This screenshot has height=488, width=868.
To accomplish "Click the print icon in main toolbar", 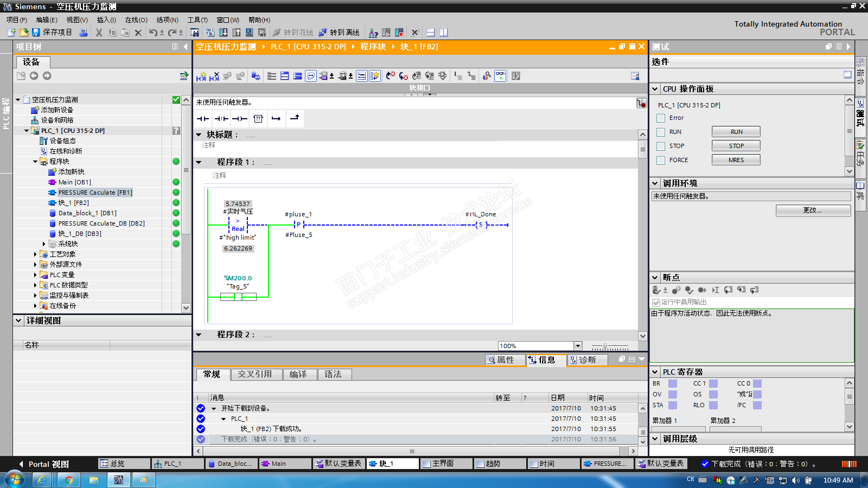I will pos(84,33).
